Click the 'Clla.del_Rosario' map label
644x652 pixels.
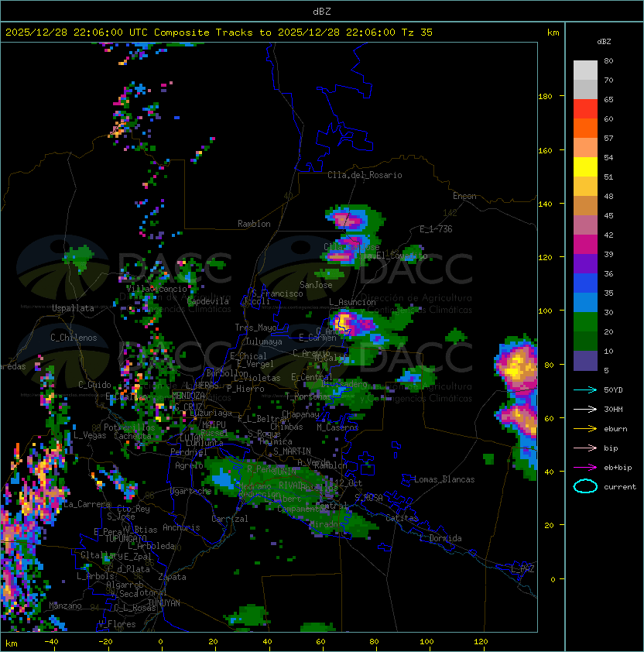[x=365, y=175]
